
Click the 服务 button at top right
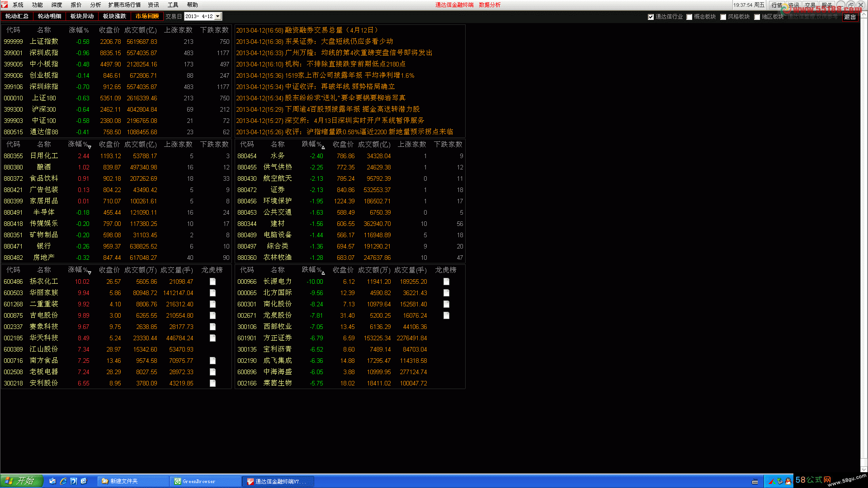tap(827, 5)
